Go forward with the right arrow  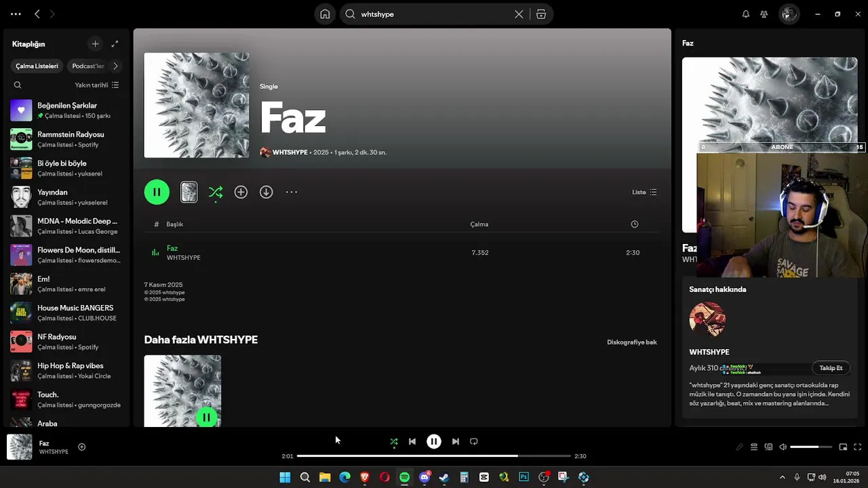tap(52, 14)
